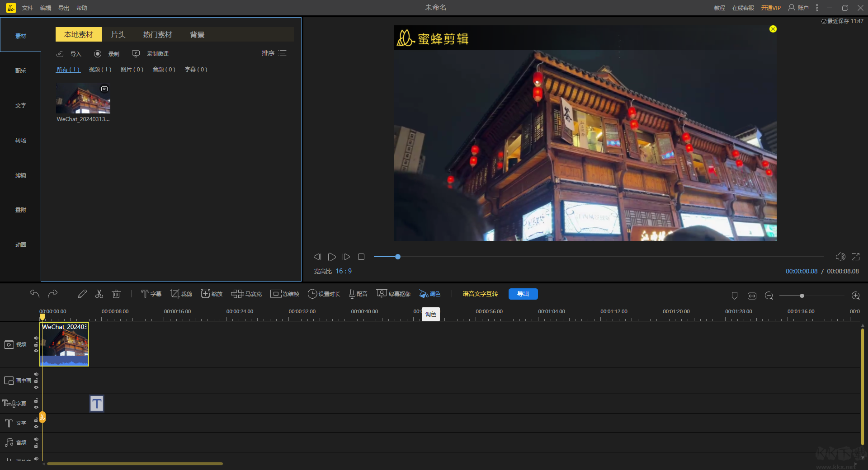Screen dimensions: 868x470
Task: Open the mosaic (马赛克) tool
Action: (246, 294)
